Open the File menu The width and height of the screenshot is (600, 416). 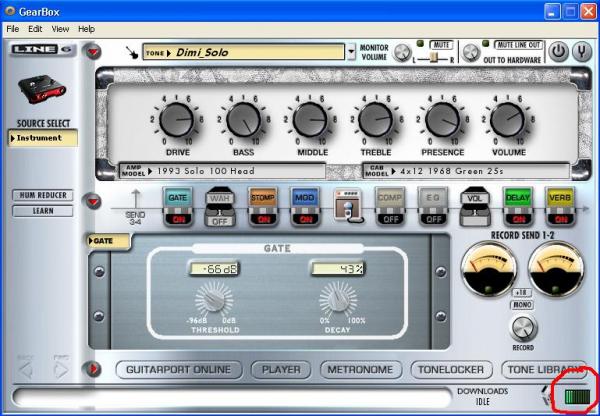point(13,29)
